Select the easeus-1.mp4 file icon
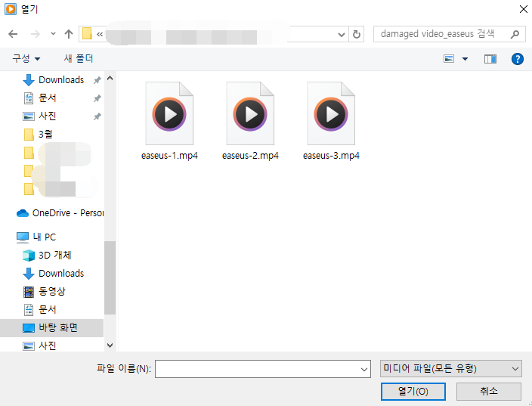The width and height of the screenshot is (532, 406). tap(169, 113)
